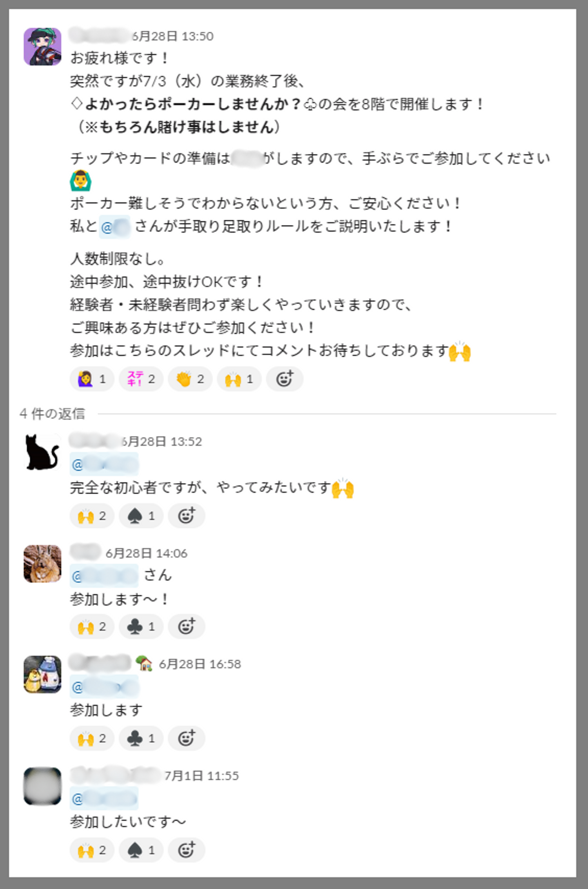The width and height of the screenshot is (588, 889).
Task: Click the raised hands reaction on 16:58 reply
Action: (x=92, y=738)
